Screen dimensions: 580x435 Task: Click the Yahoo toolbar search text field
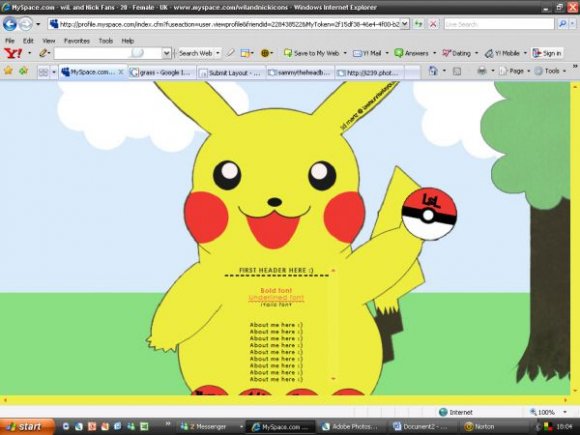click(108, 53)
